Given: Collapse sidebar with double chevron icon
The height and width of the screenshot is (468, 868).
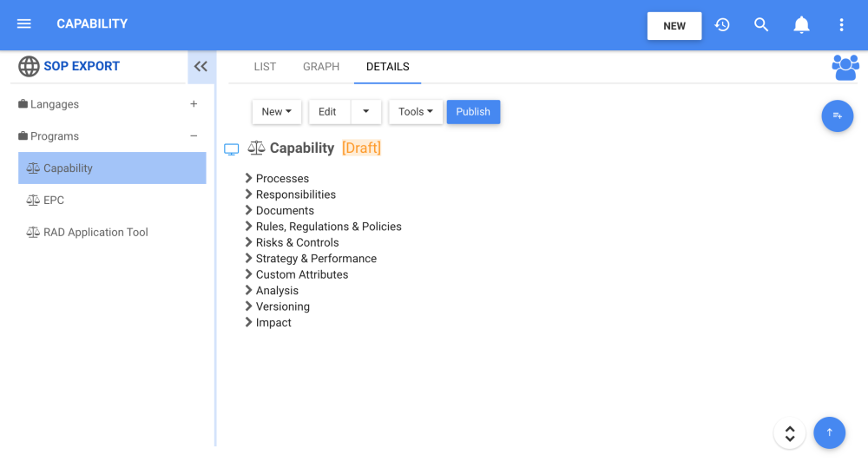Looking at the screenshot, I should (201, 66).
